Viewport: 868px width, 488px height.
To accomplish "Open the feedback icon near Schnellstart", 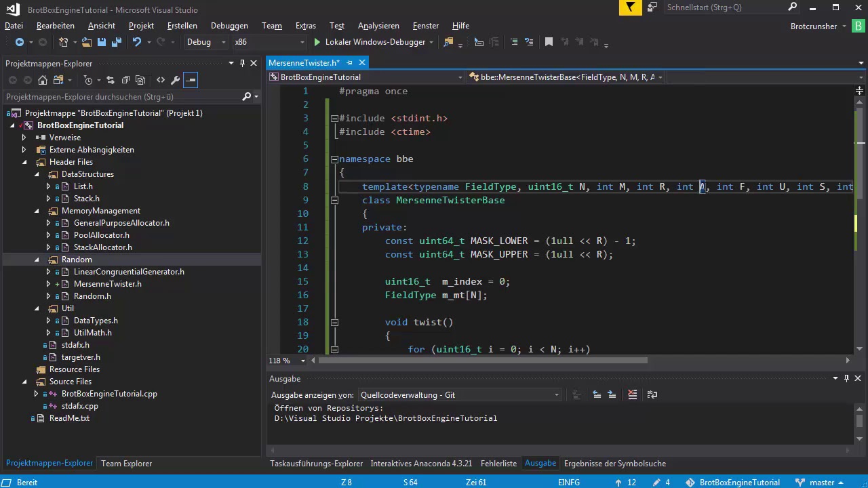I will 653,7.
